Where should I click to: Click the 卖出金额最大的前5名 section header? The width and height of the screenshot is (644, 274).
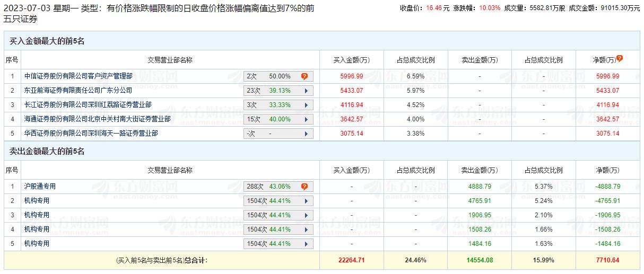(x=47, y=152)
